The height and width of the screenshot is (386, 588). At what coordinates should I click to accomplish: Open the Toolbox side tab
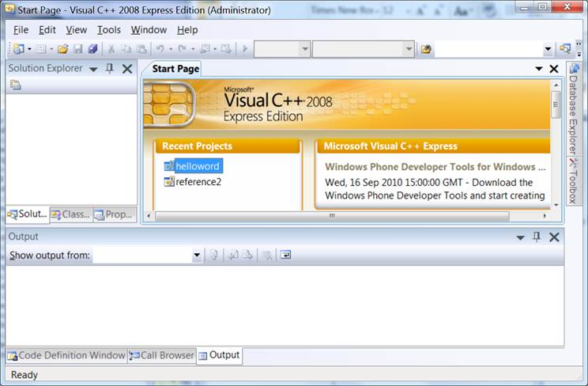click(574, 181)
